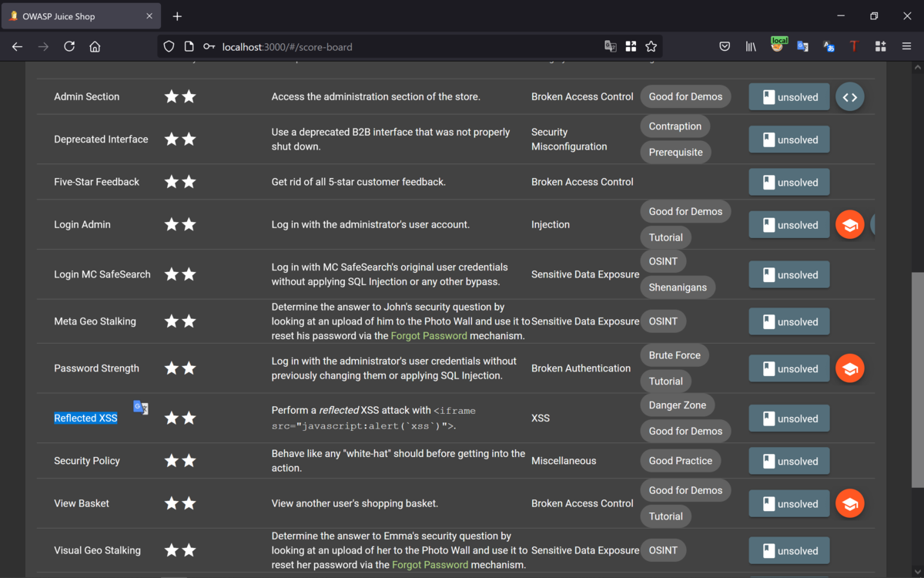Bookmark this page with the star icon
924x578 pixels.
coord(651,46)
